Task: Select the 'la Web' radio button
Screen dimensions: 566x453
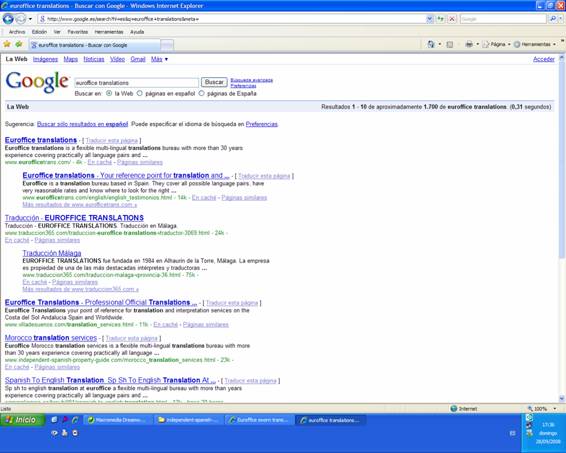Action: click(109, 93)
